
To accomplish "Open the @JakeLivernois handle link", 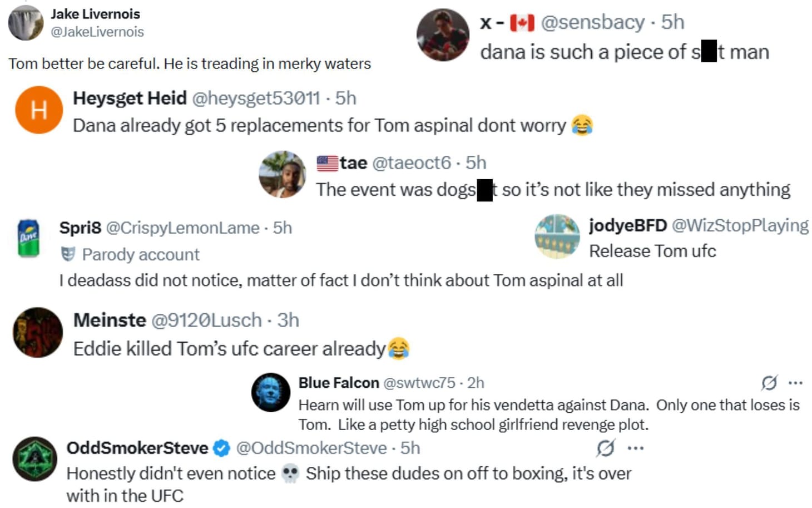I will pos(97,32).
